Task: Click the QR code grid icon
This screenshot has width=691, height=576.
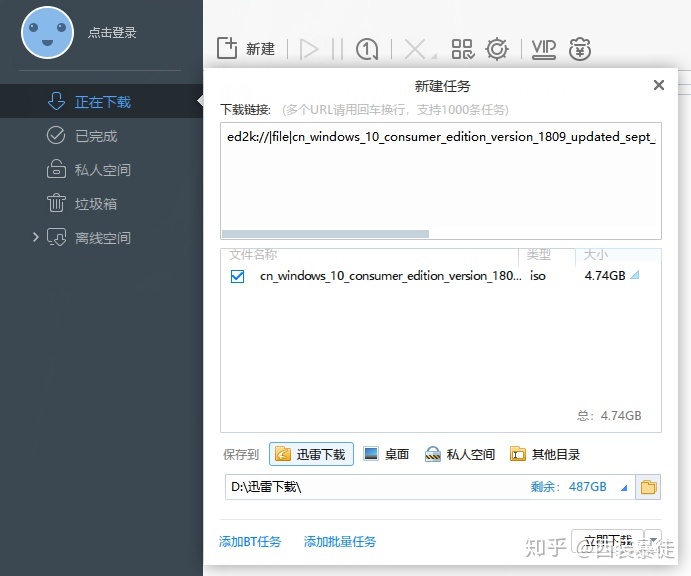Action: [463, 48]
